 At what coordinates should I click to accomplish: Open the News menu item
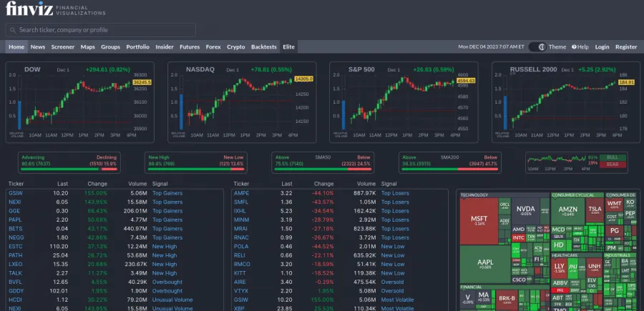(x=38, y=46)
